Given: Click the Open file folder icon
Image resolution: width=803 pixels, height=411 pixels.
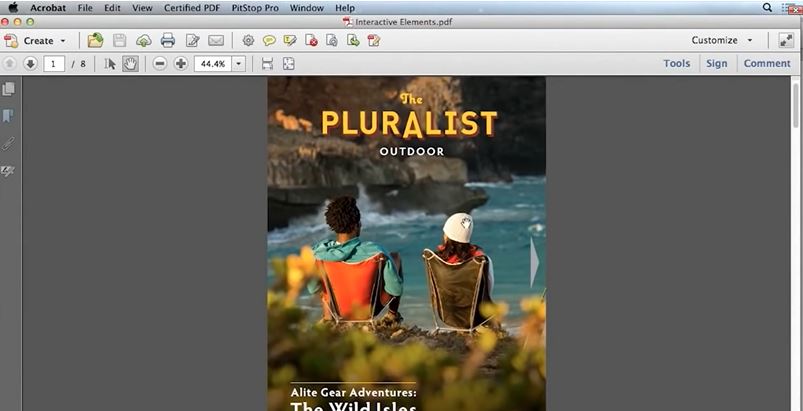Looking at the screenshot, I should click(x=95, y=40).
